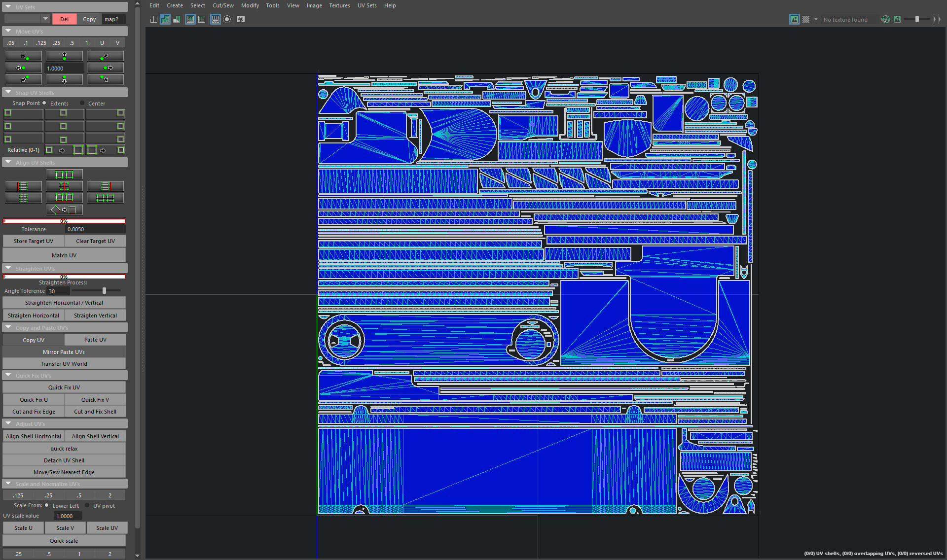Image resolution: width=947 pixels, height=560 pixels.
Task: Toggle the UV grid display icon
Action: click(x=216, y=19)
